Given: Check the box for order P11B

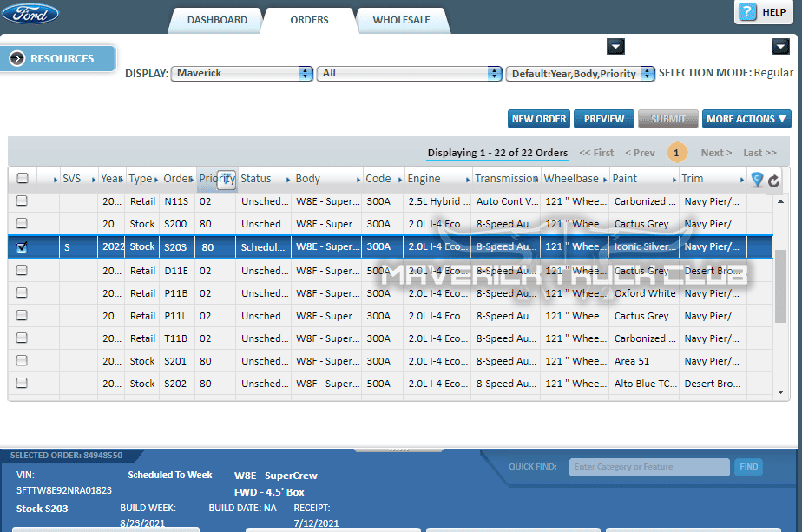Looking at the screenshot, I should [x=22, y=292].
